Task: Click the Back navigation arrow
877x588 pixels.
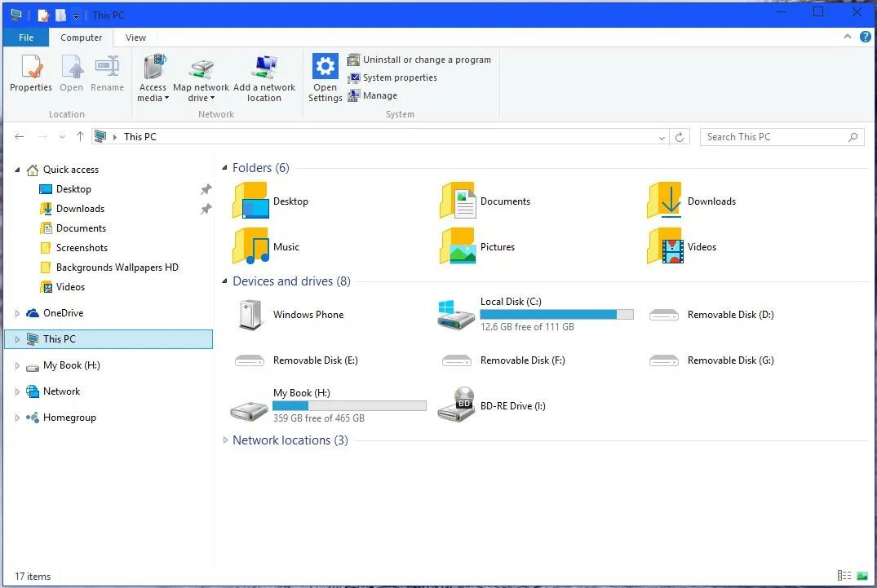Action: point(19,136)
